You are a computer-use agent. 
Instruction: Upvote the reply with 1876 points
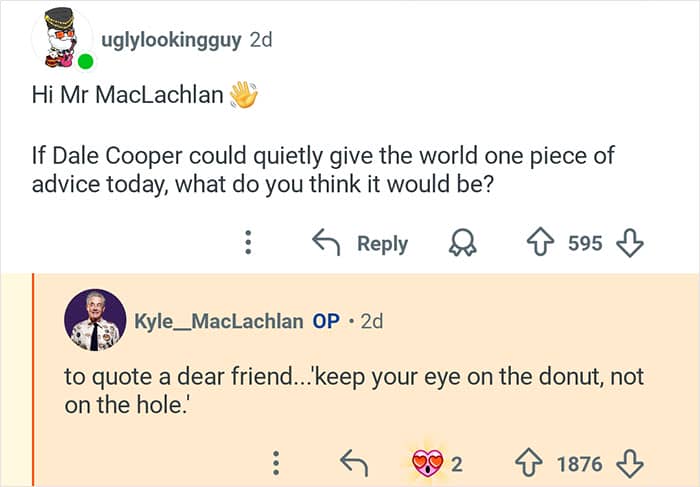click(529, 463)
